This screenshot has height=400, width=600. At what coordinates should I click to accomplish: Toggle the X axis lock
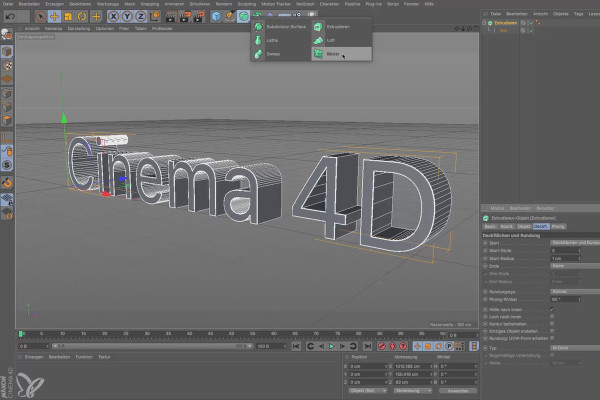(x=113, y=16)
